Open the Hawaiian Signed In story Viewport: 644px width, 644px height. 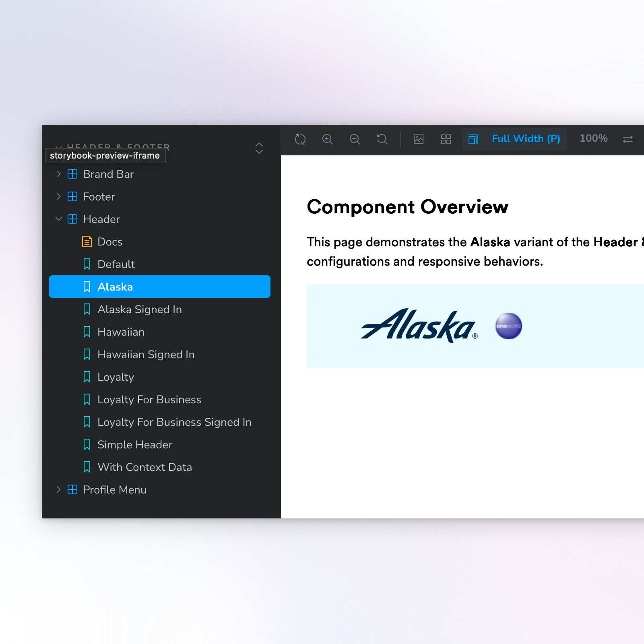tap(160, 354)
